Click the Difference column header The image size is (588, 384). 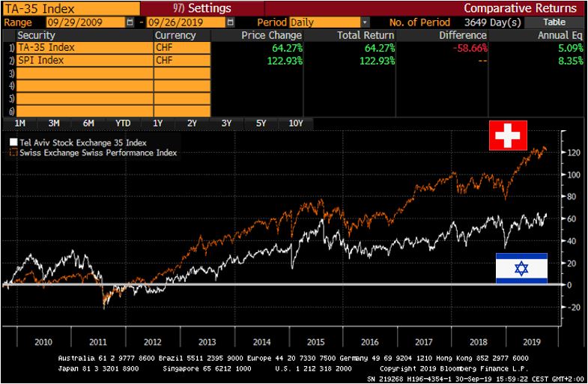tap(463, 35)
